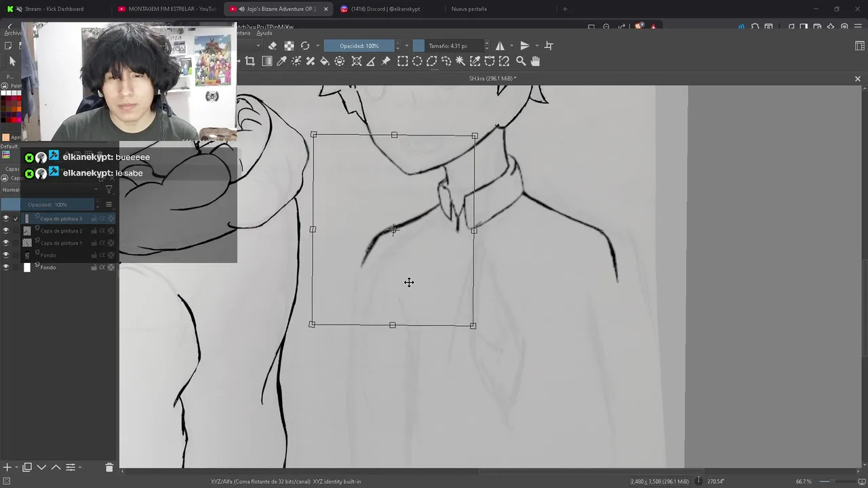Adjust the brush Opacidad 100% slider

(359, 45)
